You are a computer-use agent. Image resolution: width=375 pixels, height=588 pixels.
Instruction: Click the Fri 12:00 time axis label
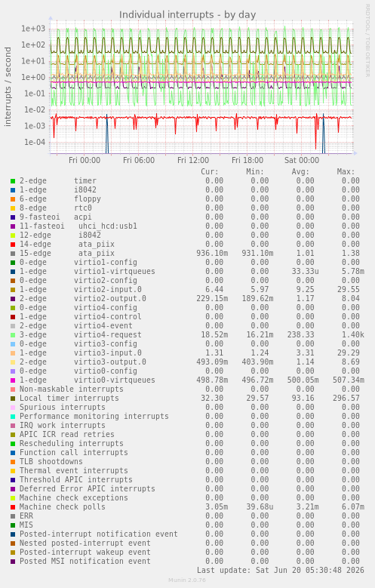(193, 160)
